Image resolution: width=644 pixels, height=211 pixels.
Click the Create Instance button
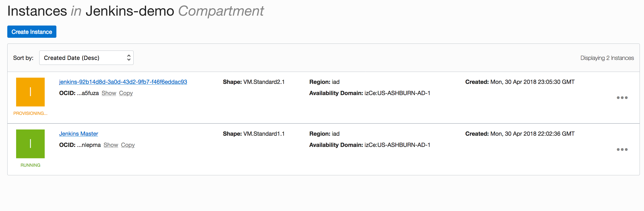point(32,32)
